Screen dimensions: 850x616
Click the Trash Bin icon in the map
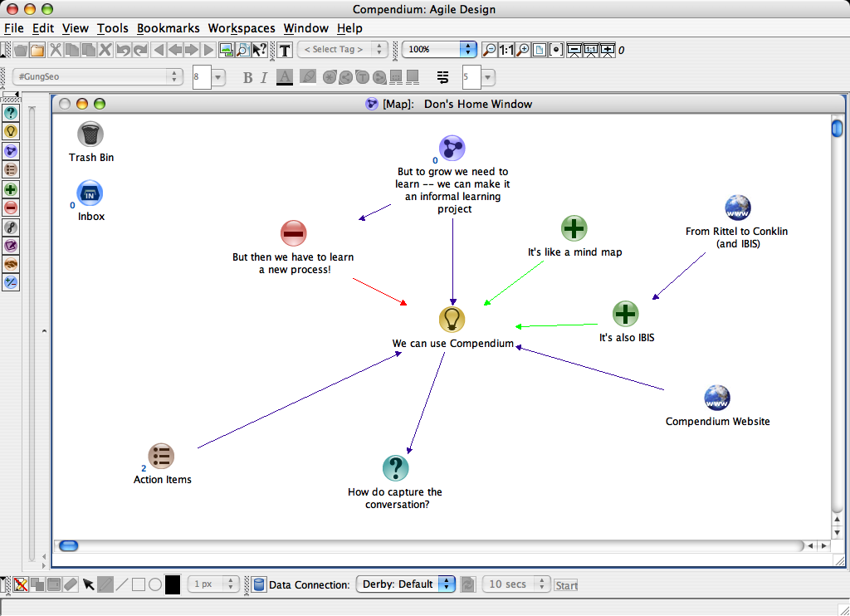(x=90, y=134)
